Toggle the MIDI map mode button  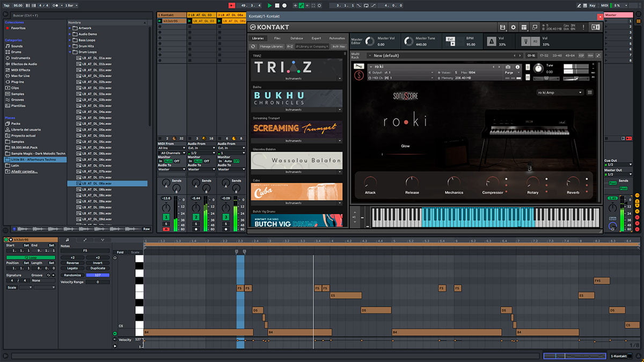[x=604, y=5]
